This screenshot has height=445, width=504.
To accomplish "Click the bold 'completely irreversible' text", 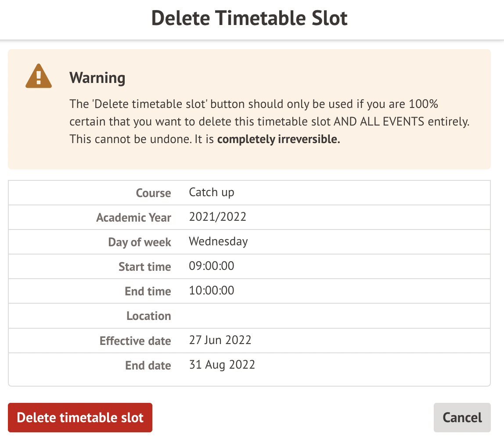I will point(279,140).
